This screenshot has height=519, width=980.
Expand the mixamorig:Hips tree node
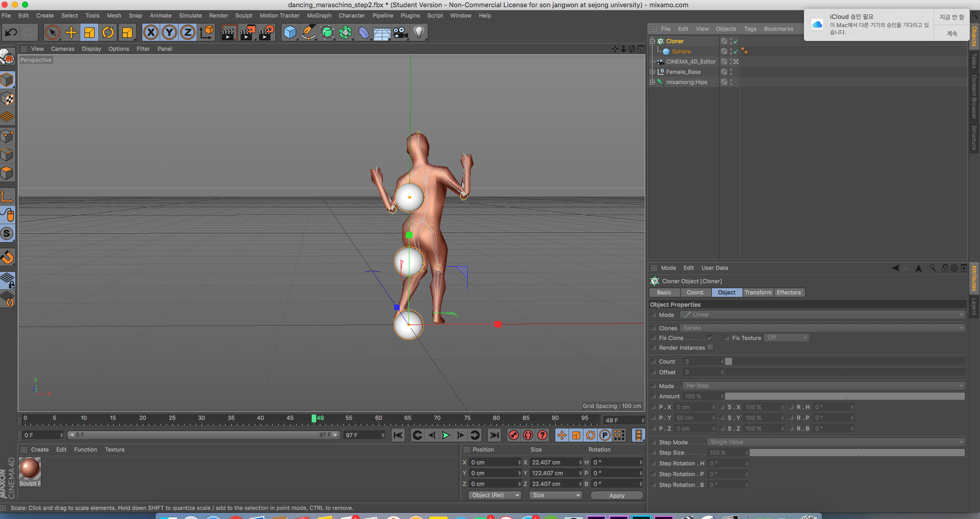click(652, 82)
